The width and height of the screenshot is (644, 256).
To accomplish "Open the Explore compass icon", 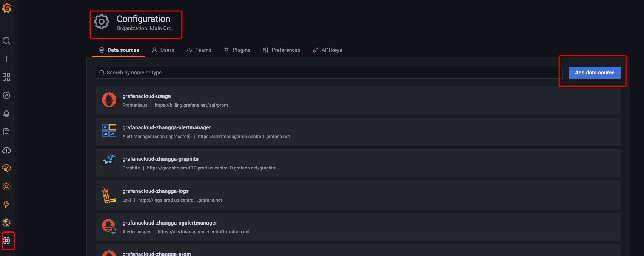I will coord(6,95).
